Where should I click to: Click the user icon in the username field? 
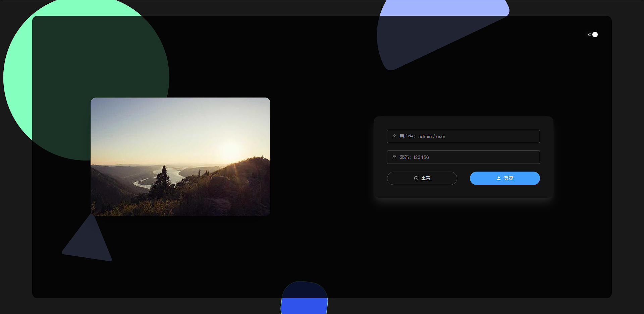(x=394, y=136)
